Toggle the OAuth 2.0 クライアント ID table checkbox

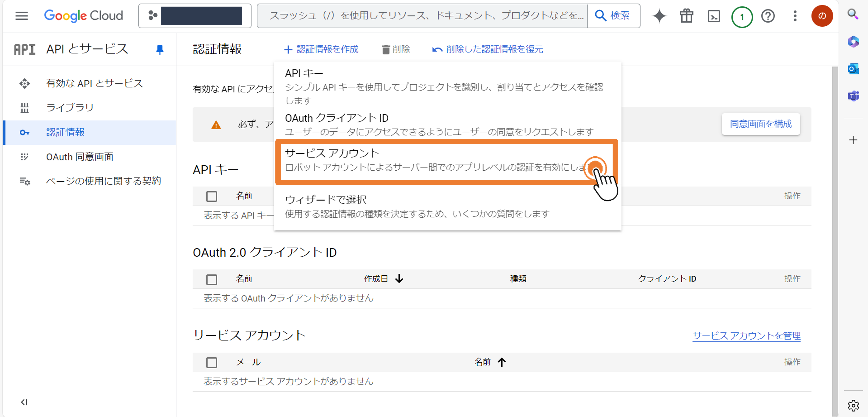tap(212, 279)
